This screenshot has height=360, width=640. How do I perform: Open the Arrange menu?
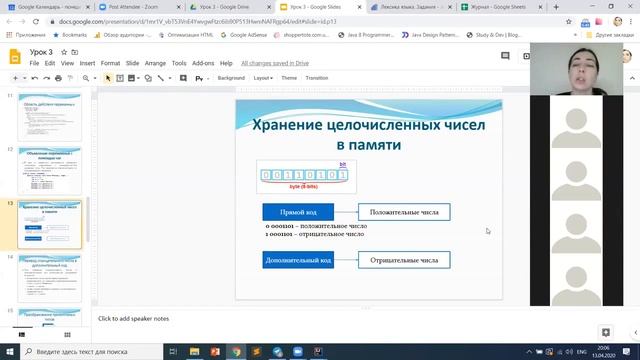tap(155, 63)
